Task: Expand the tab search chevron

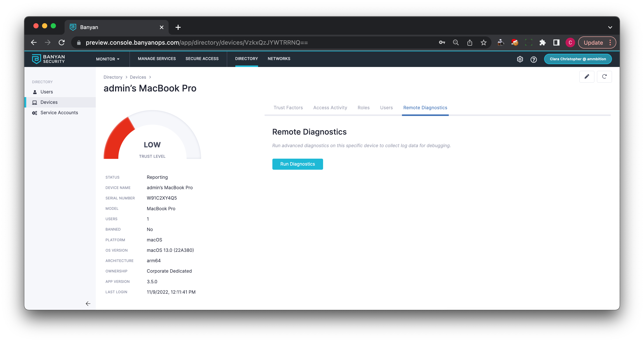Action: [x=610, y=27]
